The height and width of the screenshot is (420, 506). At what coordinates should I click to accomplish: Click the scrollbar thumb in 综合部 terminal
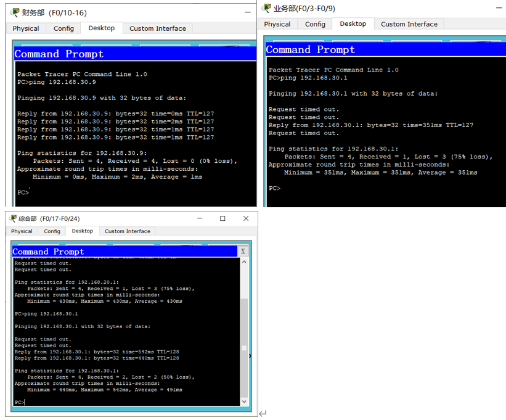pos(244,348)
